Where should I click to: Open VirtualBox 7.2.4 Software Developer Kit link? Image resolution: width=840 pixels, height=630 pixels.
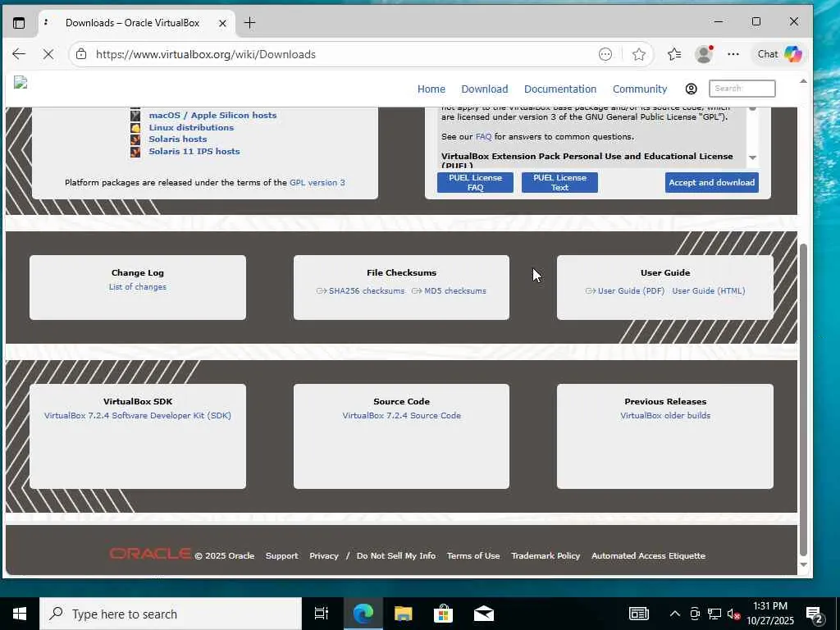(138, 416)
